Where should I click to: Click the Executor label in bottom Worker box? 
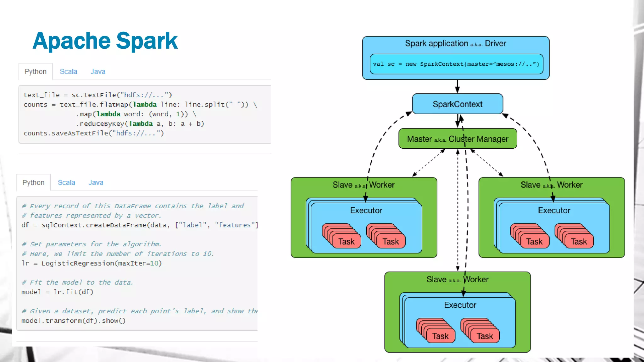(460, 305)
